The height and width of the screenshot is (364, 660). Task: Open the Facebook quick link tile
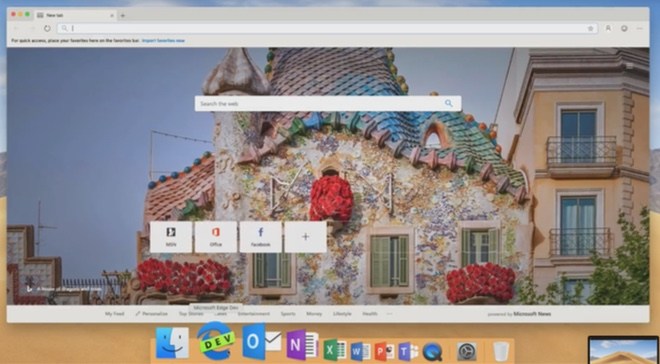pos(261,237)
